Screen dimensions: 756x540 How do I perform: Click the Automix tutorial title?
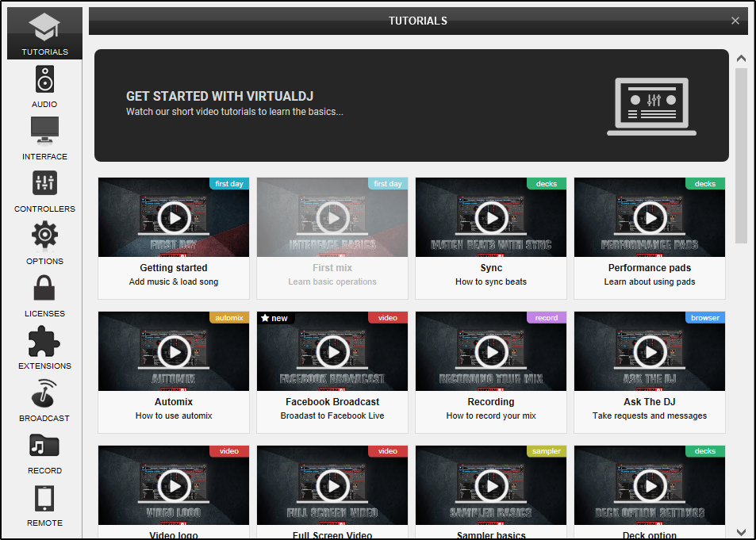[174, 401]
